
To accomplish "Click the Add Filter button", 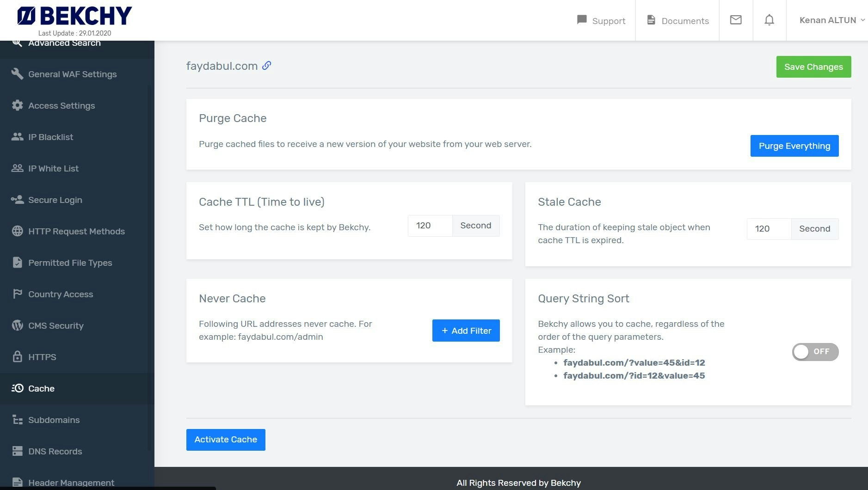I will coord(466,331).
